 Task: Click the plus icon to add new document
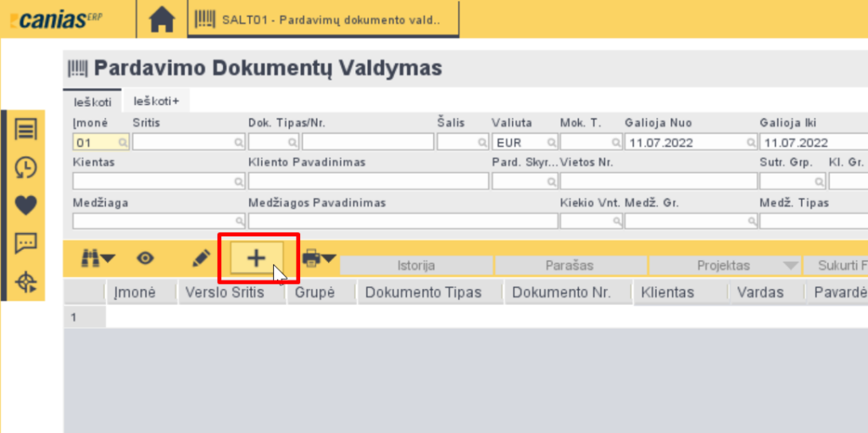click(256, 258)
